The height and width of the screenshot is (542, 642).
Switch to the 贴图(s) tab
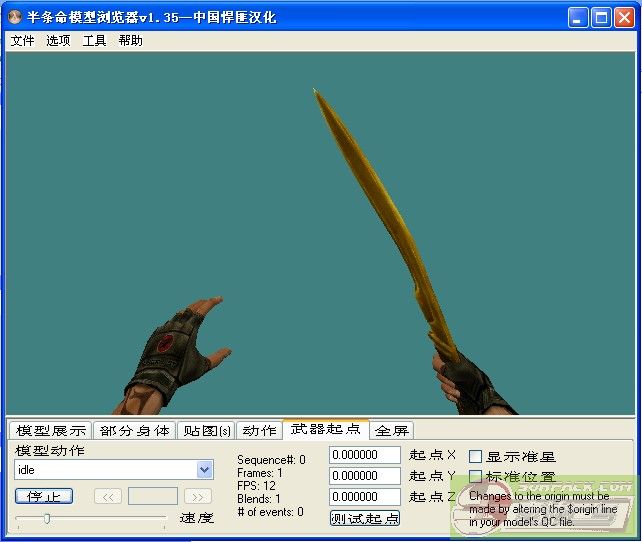click(205, 431)
